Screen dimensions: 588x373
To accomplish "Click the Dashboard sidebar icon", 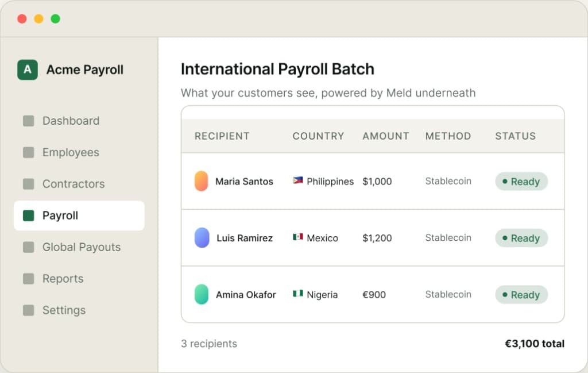I will tap(29, 121).
